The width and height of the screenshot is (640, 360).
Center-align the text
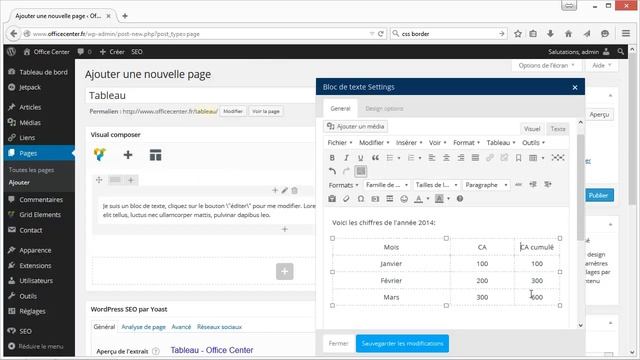[446, 158]
